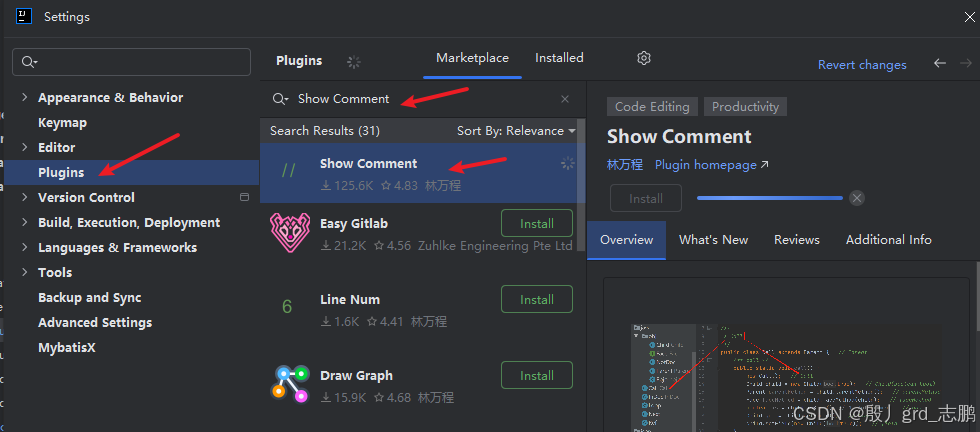Image resolution: width=980 pixels, height=432 pixels.
Task: Switch to the Installed tab
Action: click(559, 58)
